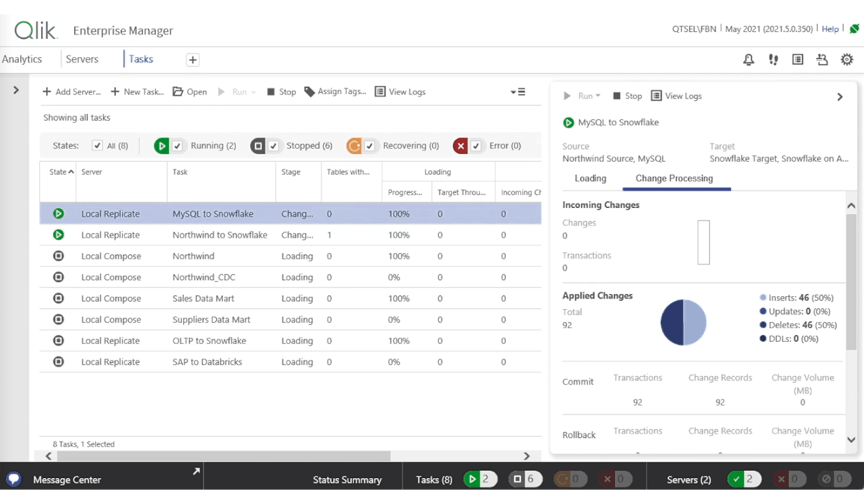Viewport: 864px width, 504px height.
Task: Click recovering tasks badge in status bar
Action: click(x=571, y=480)
